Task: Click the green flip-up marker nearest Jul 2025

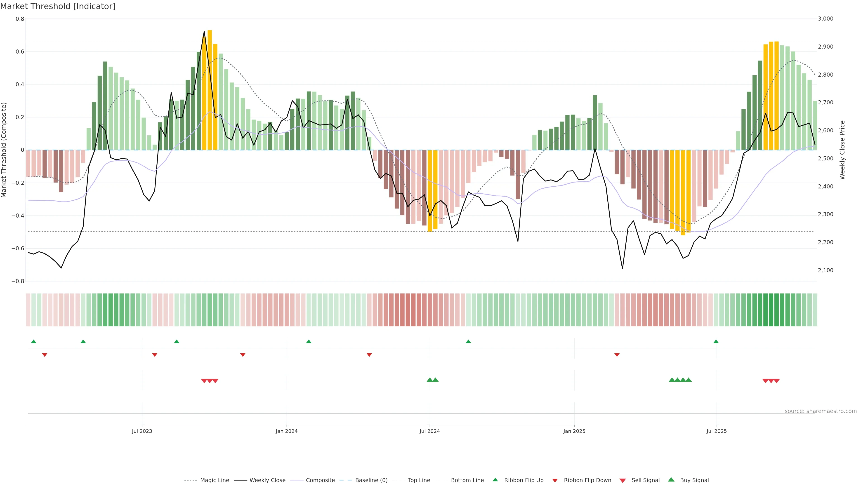Action: 716,342
